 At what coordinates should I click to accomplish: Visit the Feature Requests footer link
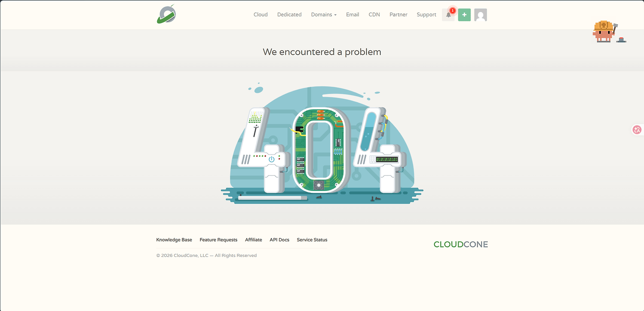tap(218, 240)
